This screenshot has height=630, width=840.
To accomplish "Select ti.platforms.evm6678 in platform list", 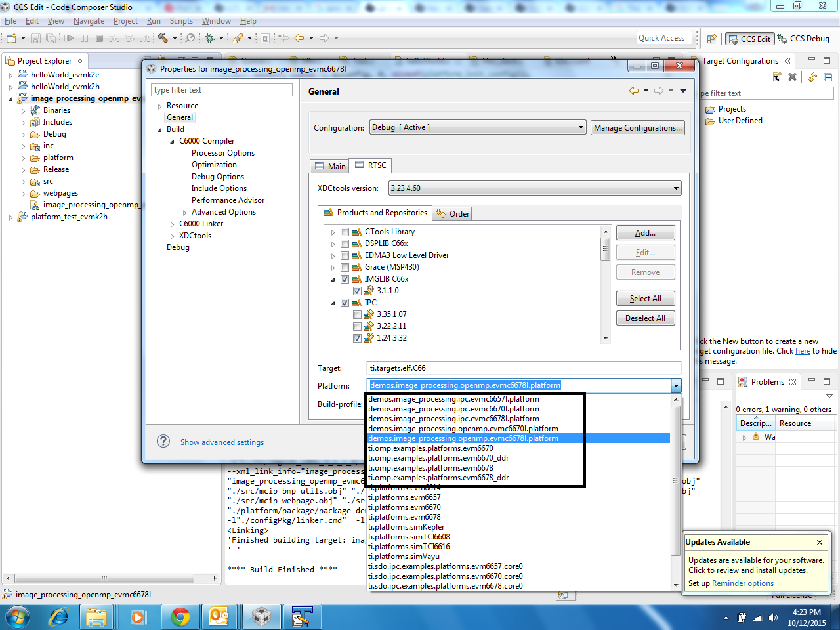I will tap(404, 517).
